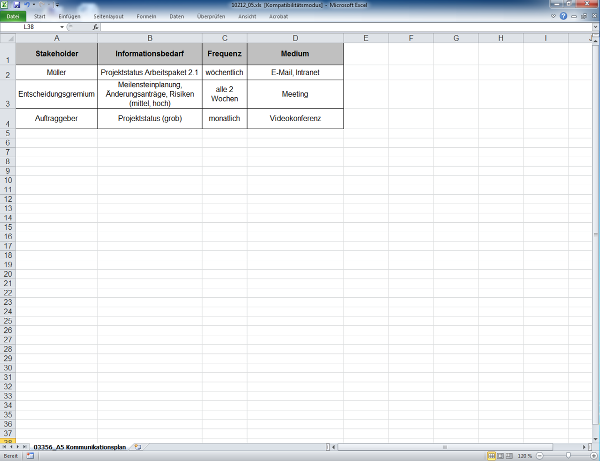This screenshot has width=600, height=461.
Task: Expand the formula bar
Action: pyautogui.click(x=593, y=27)
